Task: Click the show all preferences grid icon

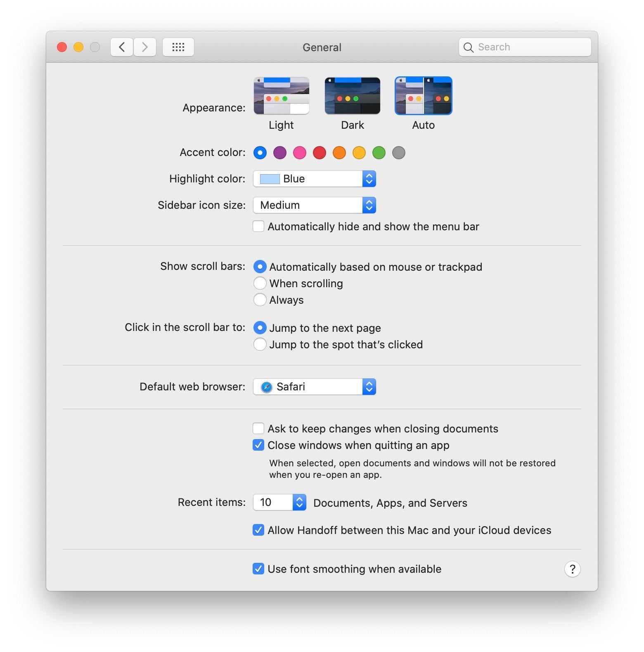Action: pyautogui.click(x=178, y=47)
